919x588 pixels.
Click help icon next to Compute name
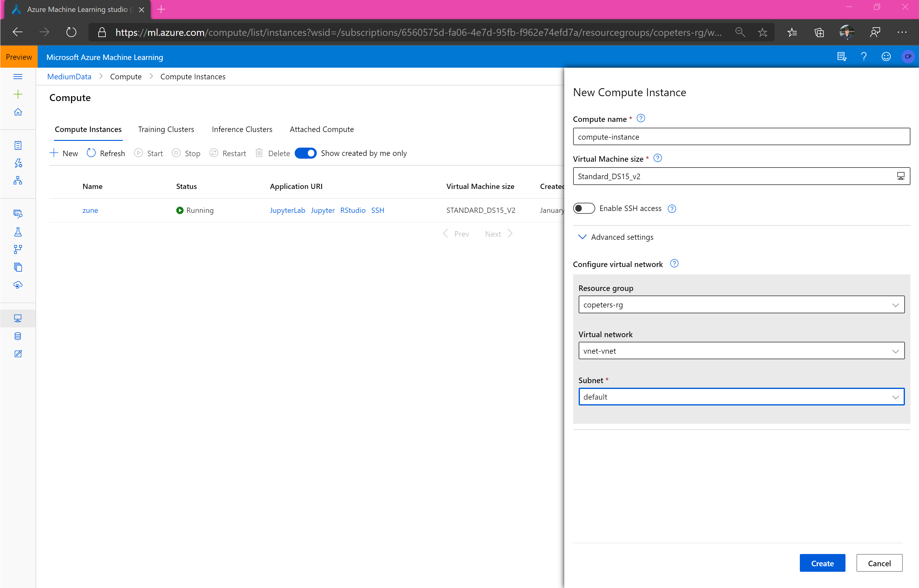tap(641, 118)
